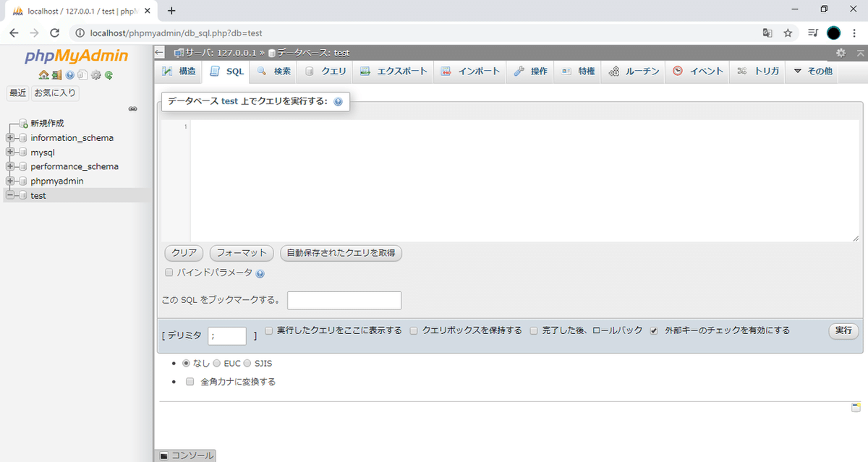Open Chrome three-dot menu
The height and width of the screenshot is (462, 868).
[855, 33]
